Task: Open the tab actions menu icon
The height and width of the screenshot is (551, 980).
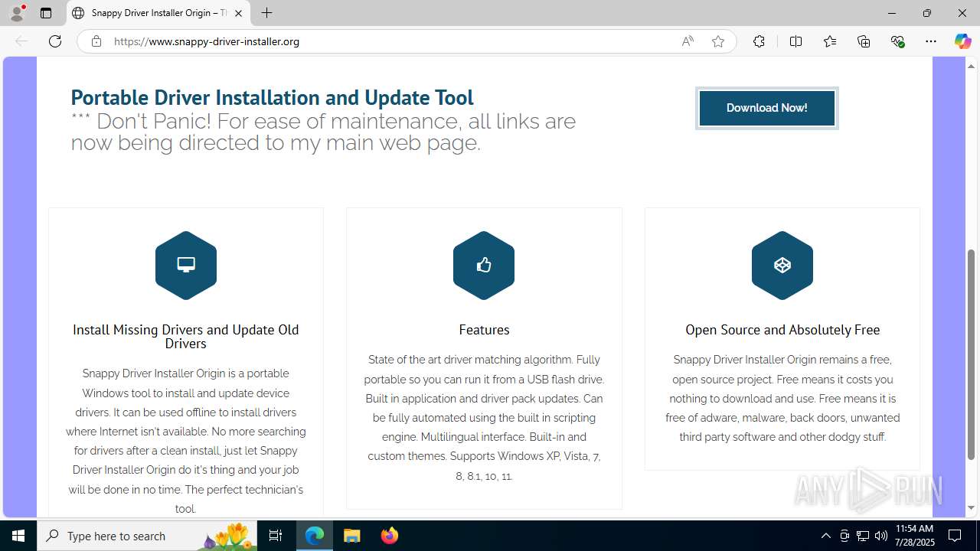Action: pyautogui.click(x=46, y=13)
